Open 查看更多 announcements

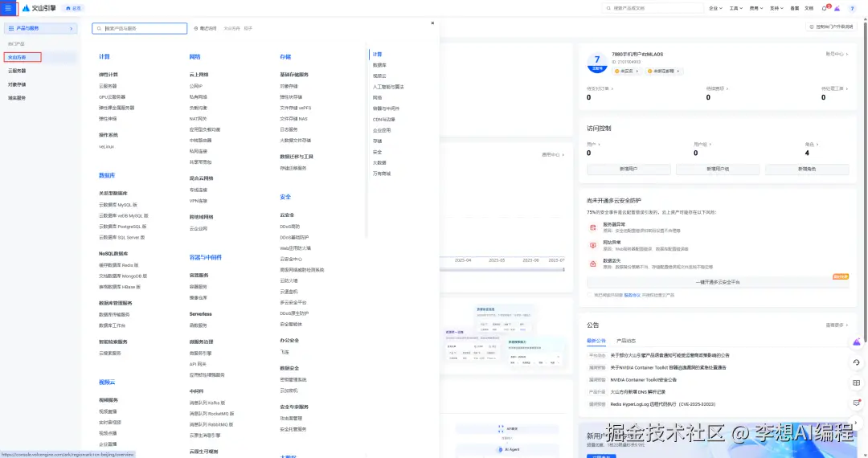pyautogui.click(x=837, y=325)
